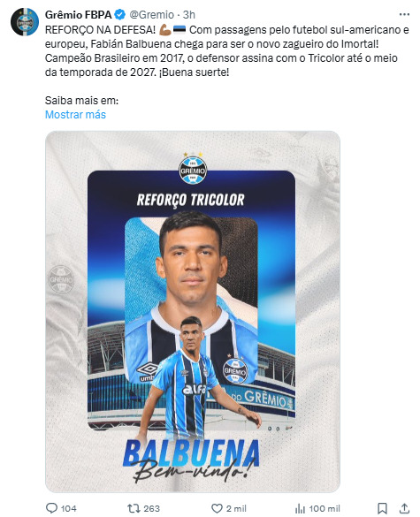This screenshot has height=517, width=420.
Task: Open the Balbuena announcement image
Action: click(x=193, y=312)
